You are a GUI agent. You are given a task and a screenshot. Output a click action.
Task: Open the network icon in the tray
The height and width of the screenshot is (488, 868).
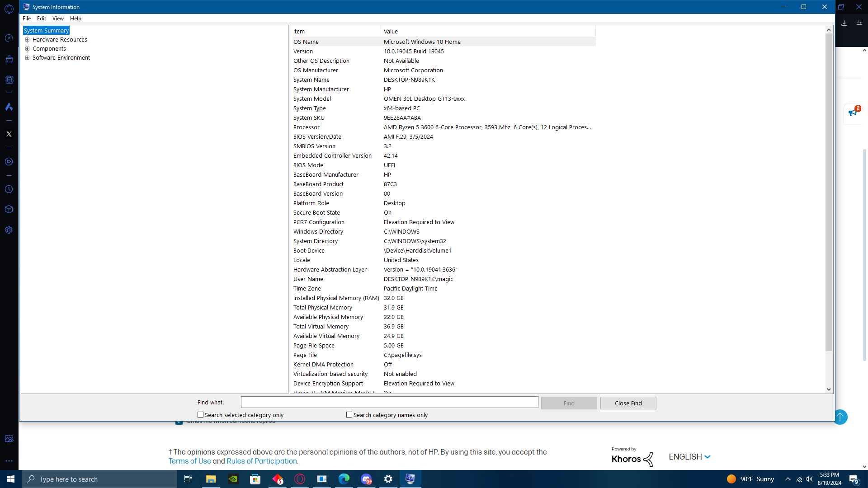(799, 479)
